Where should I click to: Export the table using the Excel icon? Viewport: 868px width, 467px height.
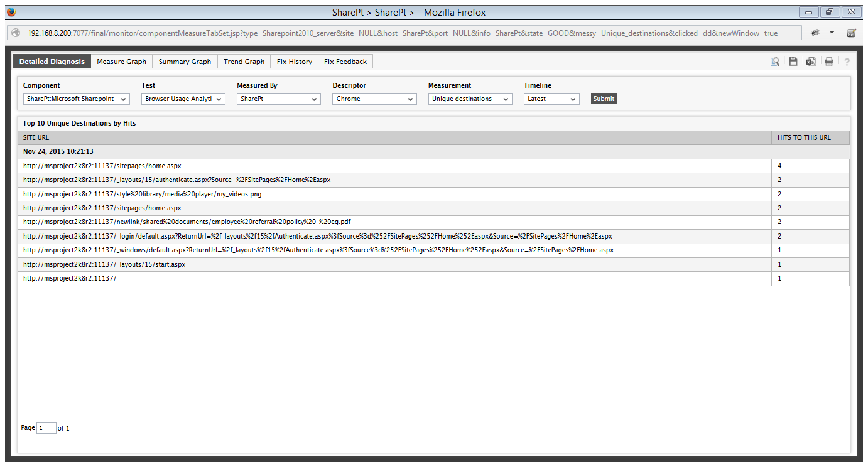[x=811, y=62]
